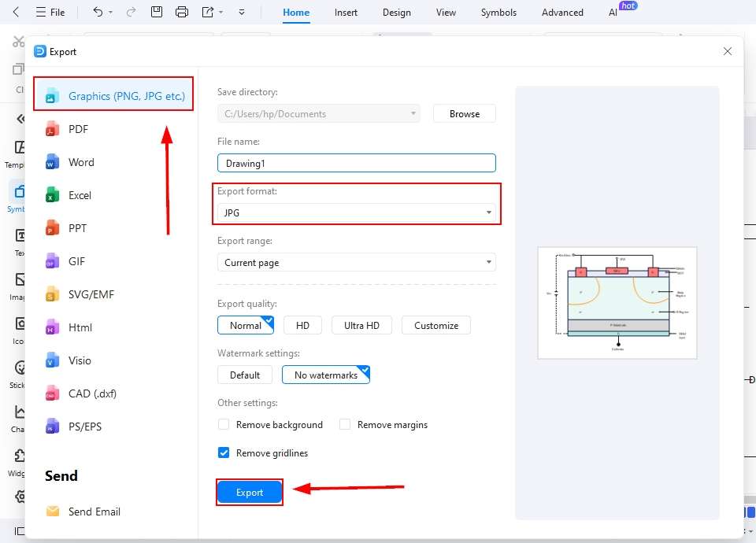756x543 pixels.
Task: Choose PS/EPS export option
Action: [85, 427]
